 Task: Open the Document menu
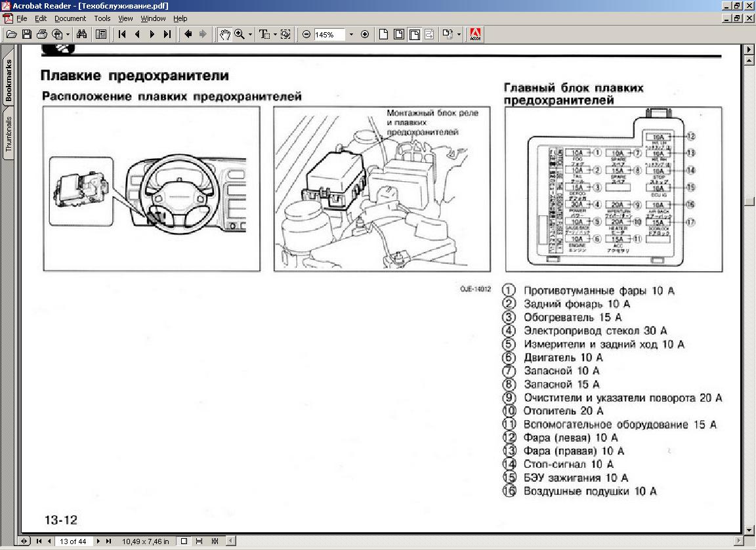pos(70,18)
